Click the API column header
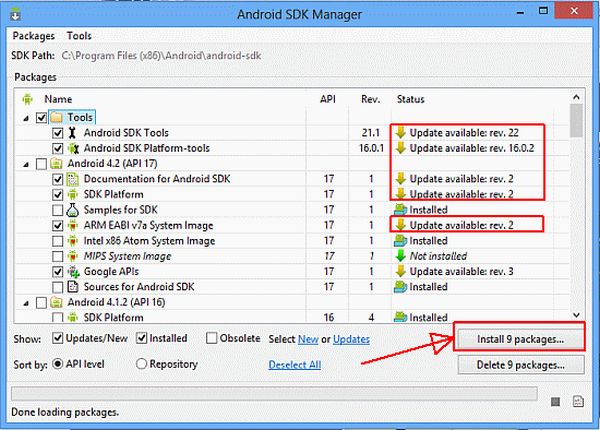The width and height of the screenshot is (600, 430). [328, 99]
